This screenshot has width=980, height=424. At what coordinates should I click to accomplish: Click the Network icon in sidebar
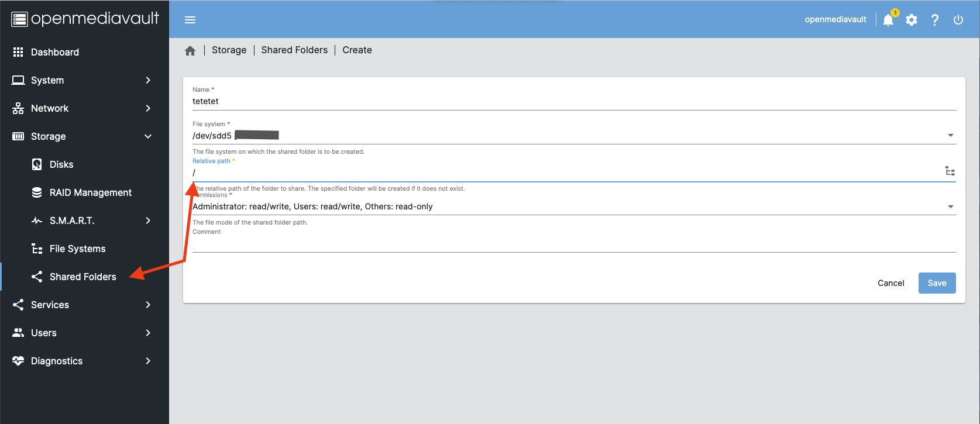[x=18, y=108]
